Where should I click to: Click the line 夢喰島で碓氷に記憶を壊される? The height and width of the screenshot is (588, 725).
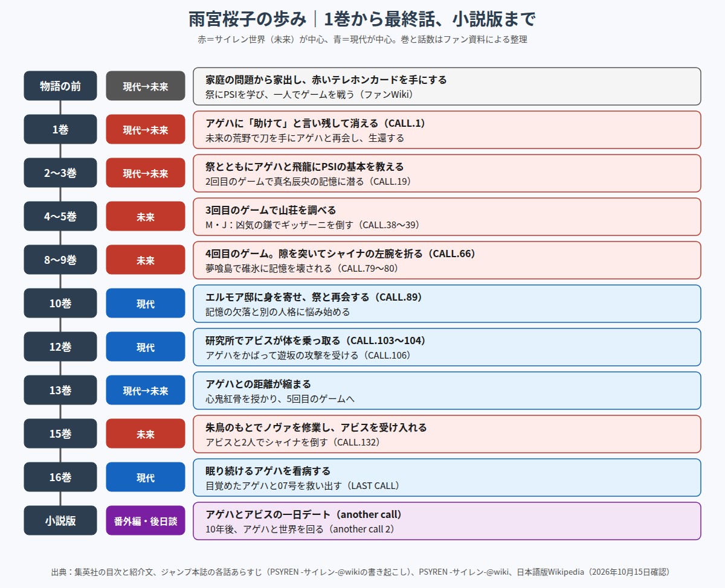(302, 268)
